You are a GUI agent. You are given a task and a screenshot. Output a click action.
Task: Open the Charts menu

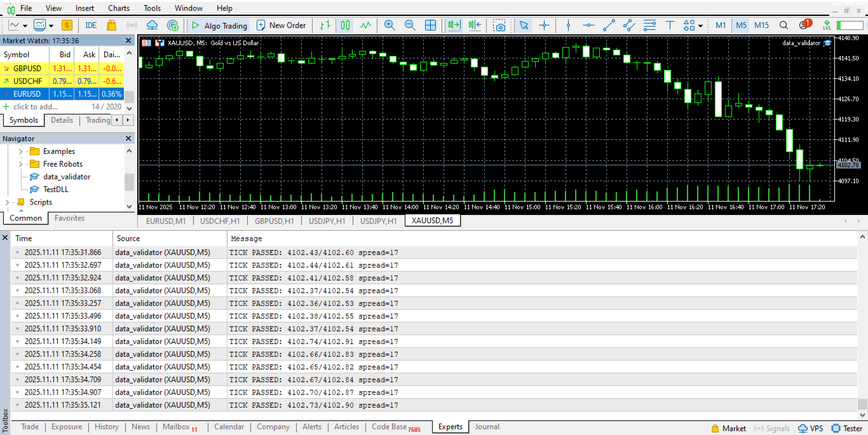point(119,8)
